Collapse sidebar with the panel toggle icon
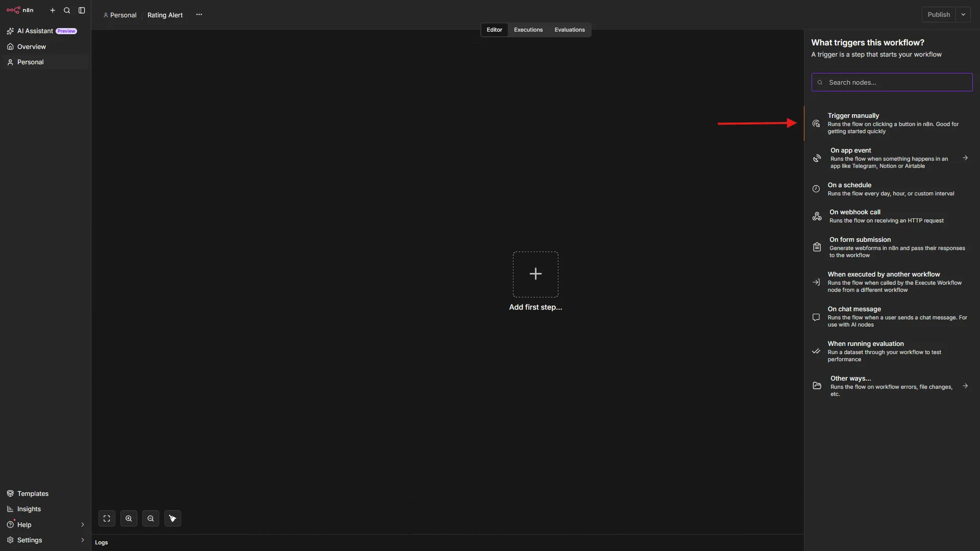Image resolution: width=980 pixels, height=551 pixels. (82, 10)
